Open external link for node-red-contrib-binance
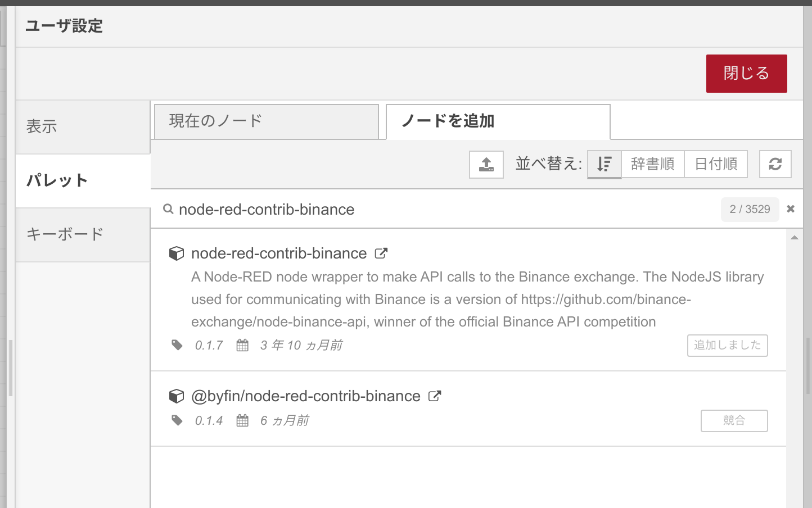The width and height of the screenshot is (812, 508). 381,253
